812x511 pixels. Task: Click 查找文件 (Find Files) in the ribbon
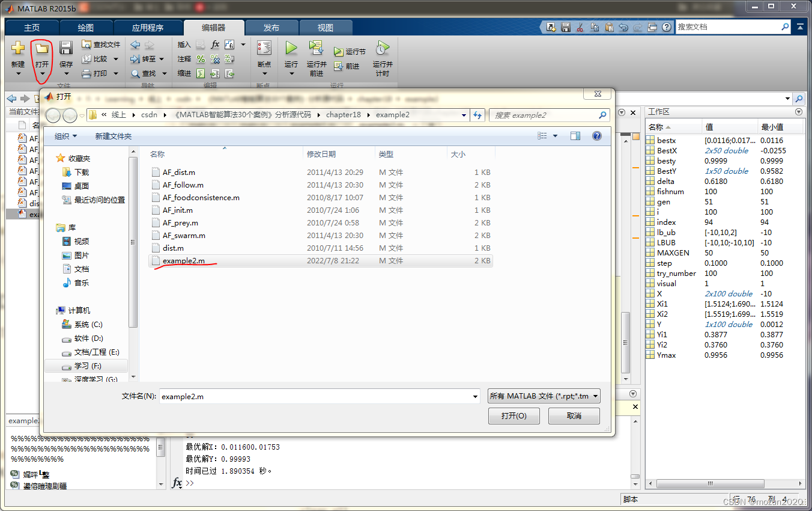[x=101, y=44]
